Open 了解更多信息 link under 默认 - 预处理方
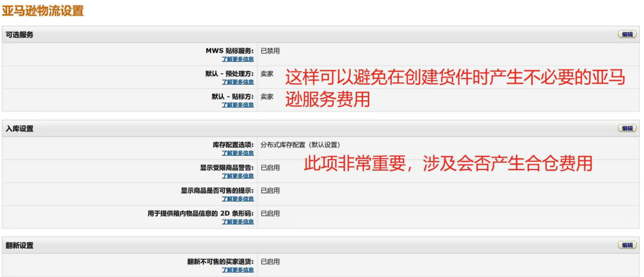Viewport: 644px width, 277px height. tap(238, 82)
